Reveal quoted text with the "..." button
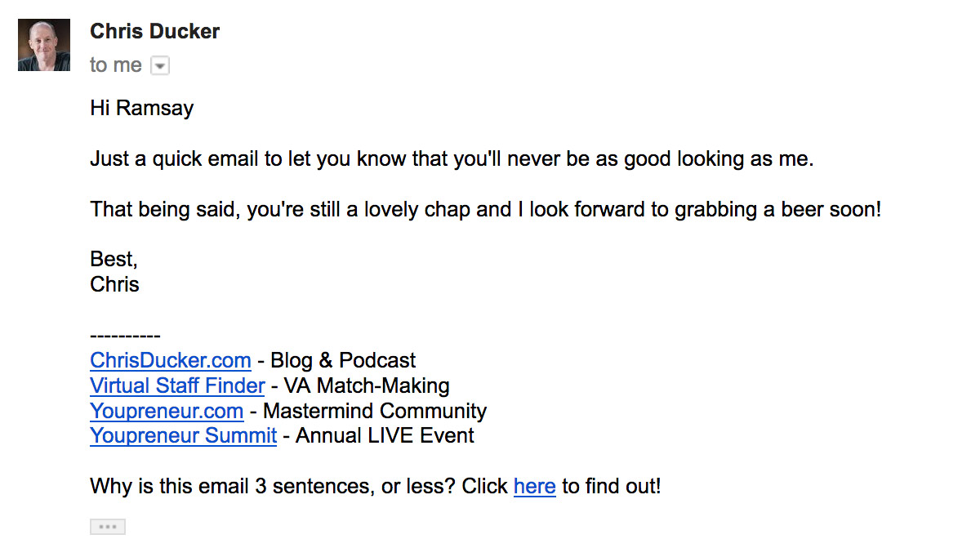Viewport: 980px width, 557px height. [107, 526]
